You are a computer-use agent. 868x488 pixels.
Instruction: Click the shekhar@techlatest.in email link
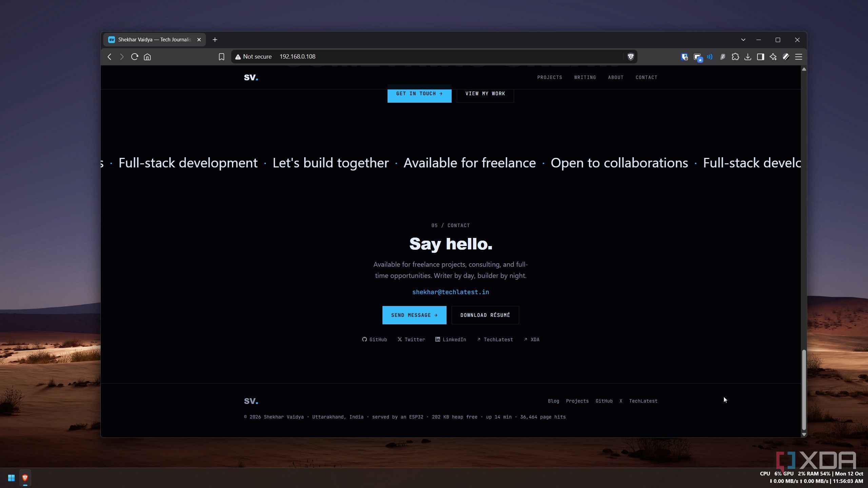[x=451, y=292]
